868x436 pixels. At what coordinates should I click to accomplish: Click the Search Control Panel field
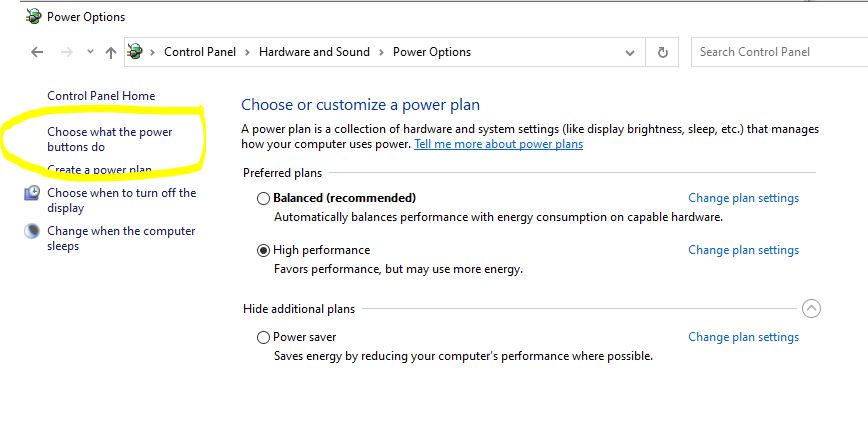tap(779, 52)
